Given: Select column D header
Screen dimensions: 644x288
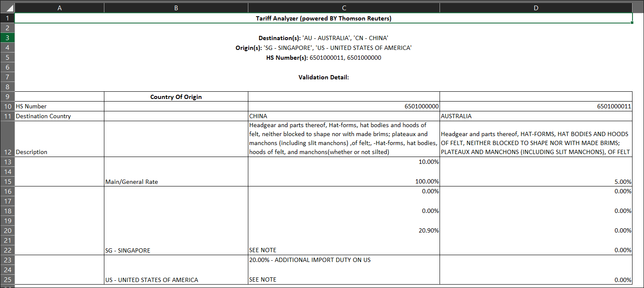Looking at the screenshot, I should pyautogui.click(x=536, y=8).
